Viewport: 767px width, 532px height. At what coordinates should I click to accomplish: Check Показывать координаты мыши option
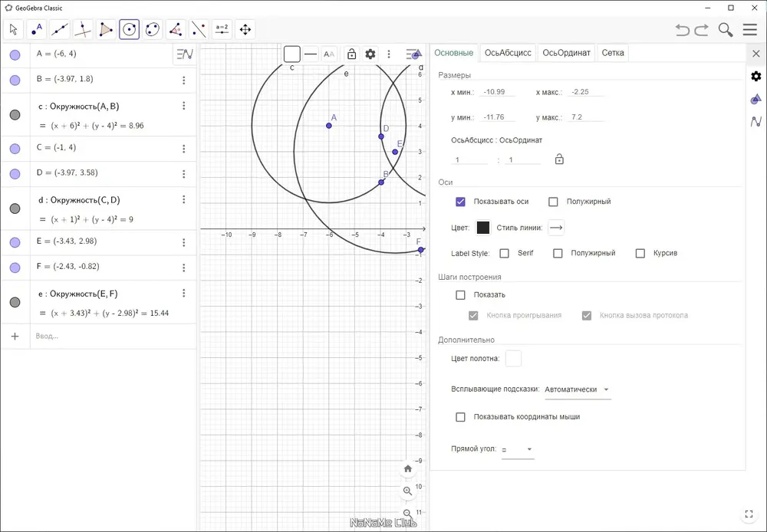[460, 417]
